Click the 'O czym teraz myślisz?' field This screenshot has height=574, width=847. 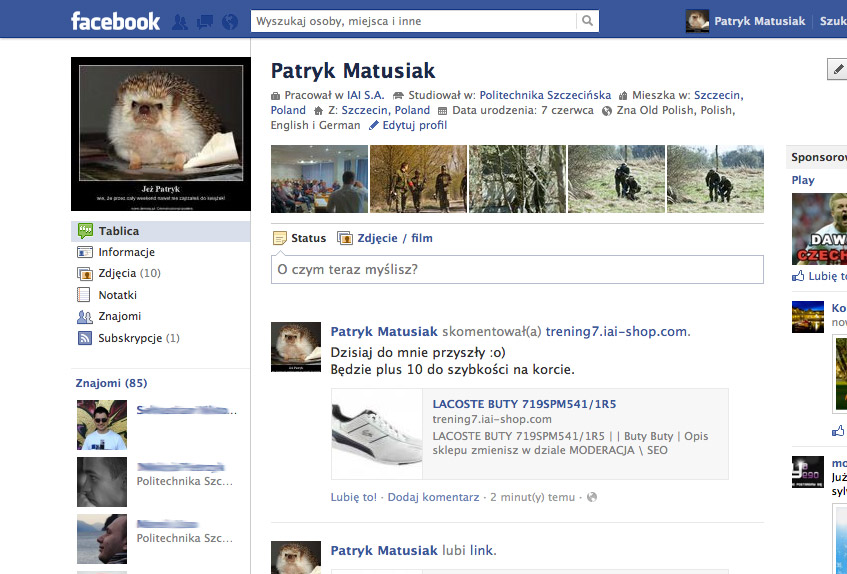[x=517, y=270]
